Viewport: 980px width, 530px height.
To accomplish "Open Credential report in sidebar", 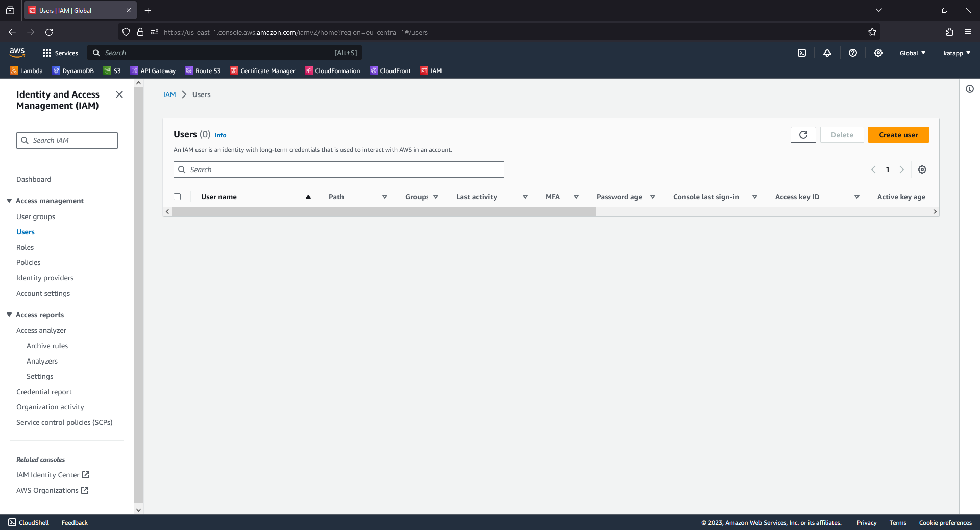I will (44, 392).
